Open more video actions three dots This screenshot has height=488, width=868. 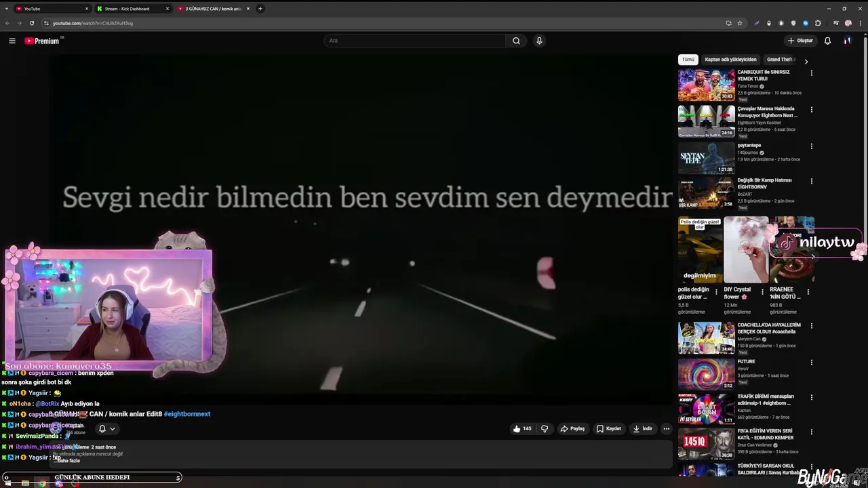667,428
